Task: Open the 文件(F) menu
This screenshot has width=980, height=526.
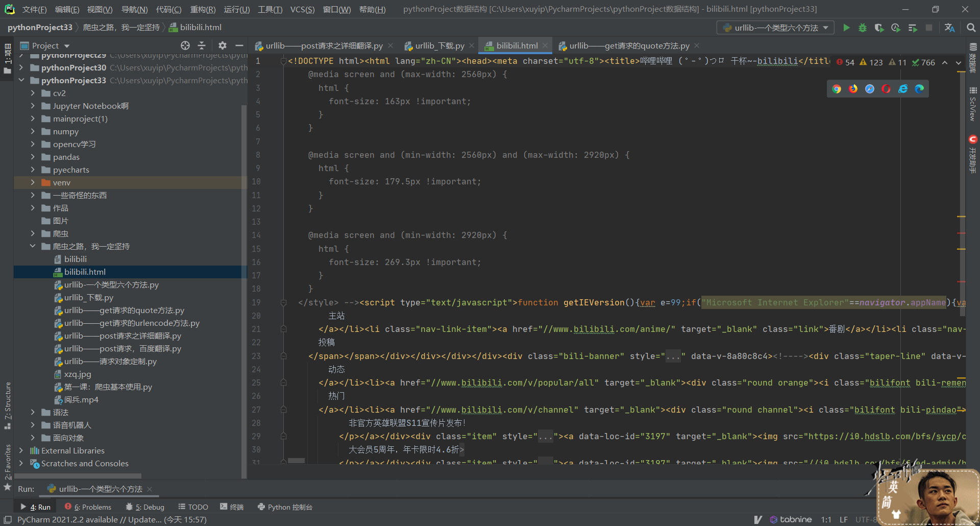Action: pyautogui.click(x=34, y=9)
